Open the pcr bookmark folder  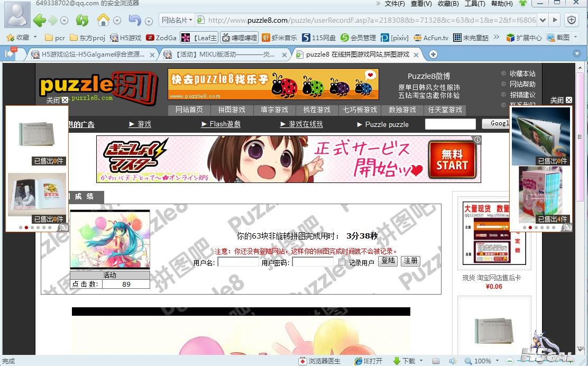click(x=55, y=38)
